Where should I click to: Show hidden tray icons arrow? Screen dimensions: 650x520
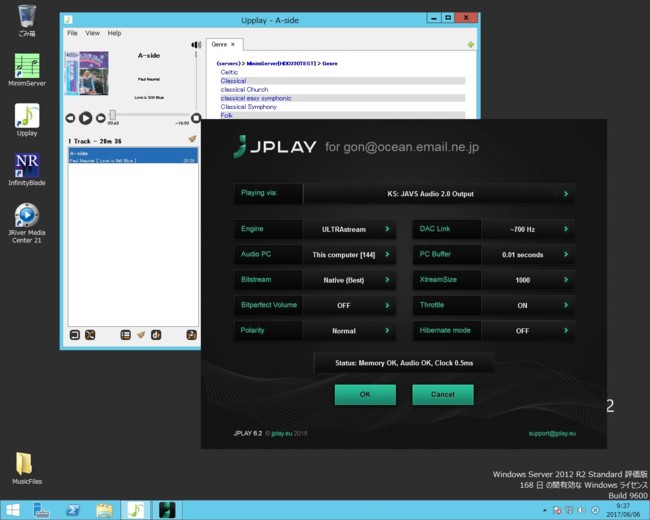(x=544, y=510)
